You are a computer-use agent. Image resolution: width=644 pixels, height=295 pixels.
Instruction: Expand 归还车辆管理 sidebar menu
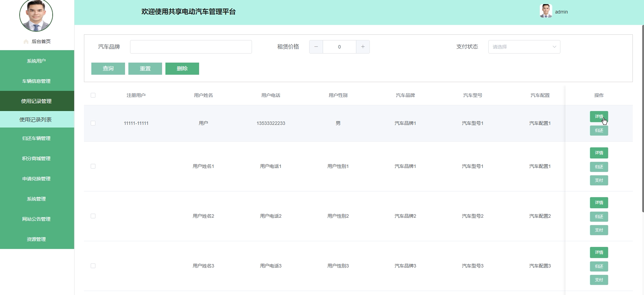click(x=37, y=138)
